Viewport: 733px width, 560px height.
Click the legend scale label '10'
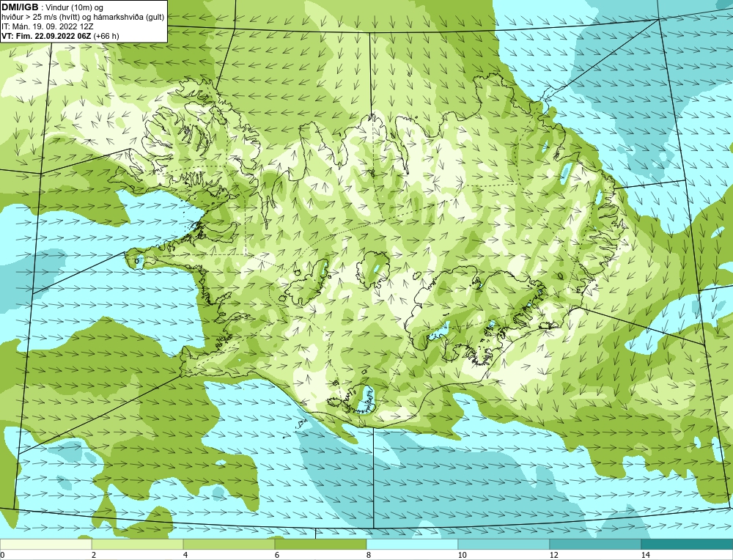(x=463, y=555)
